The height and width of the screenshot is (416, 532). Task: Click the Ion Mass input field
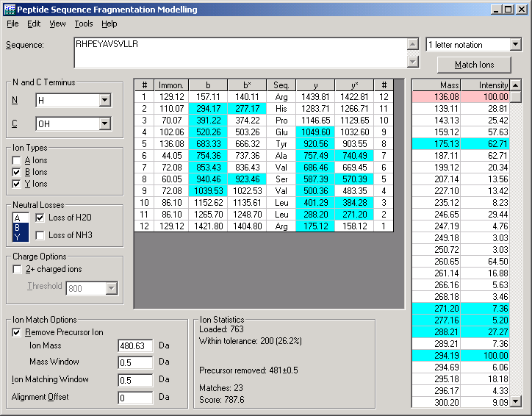pyautogui.click(x=135, y=345)
